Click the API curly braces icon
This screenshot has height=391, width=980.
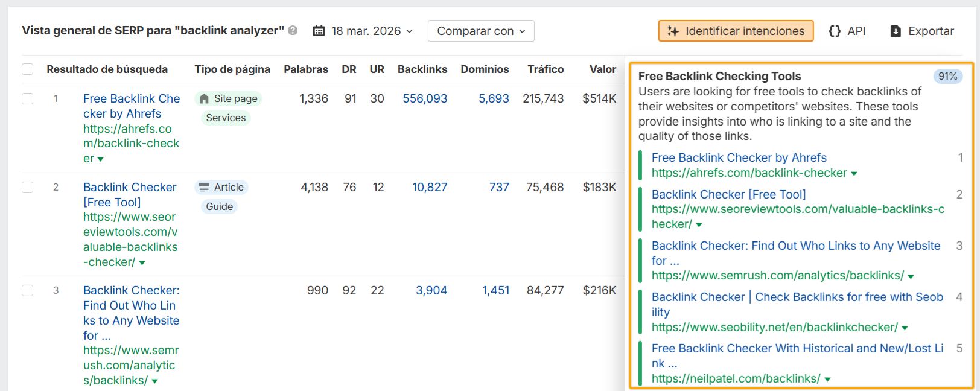[x=835, y=31]
